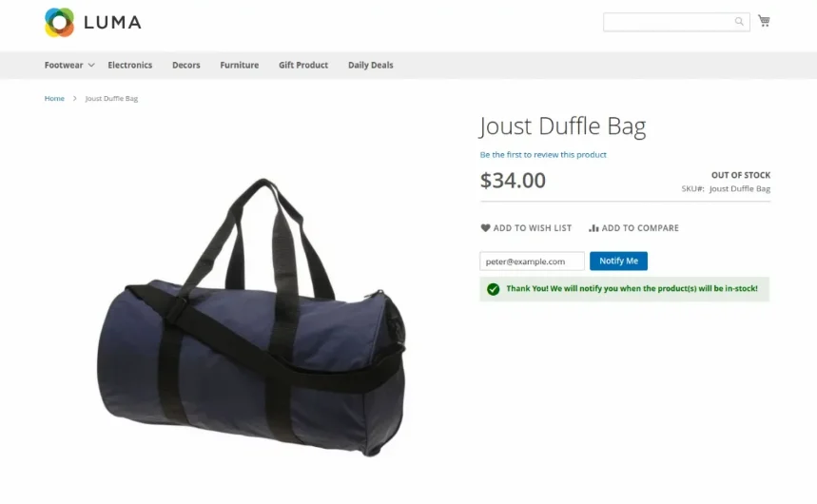Click Be the first to review link
817x504 pixels.
click(543, 155)
